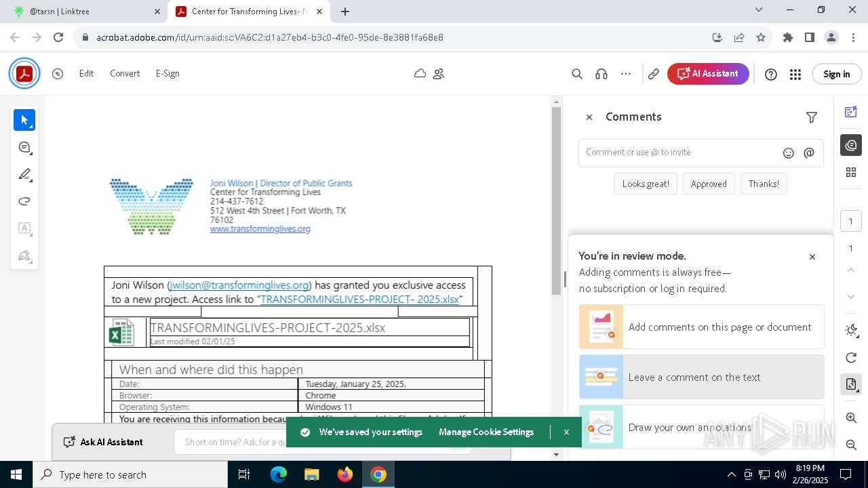Screen dimensions: 868x488
Task: Click the cloud storage icon
Action: point(420,73)
